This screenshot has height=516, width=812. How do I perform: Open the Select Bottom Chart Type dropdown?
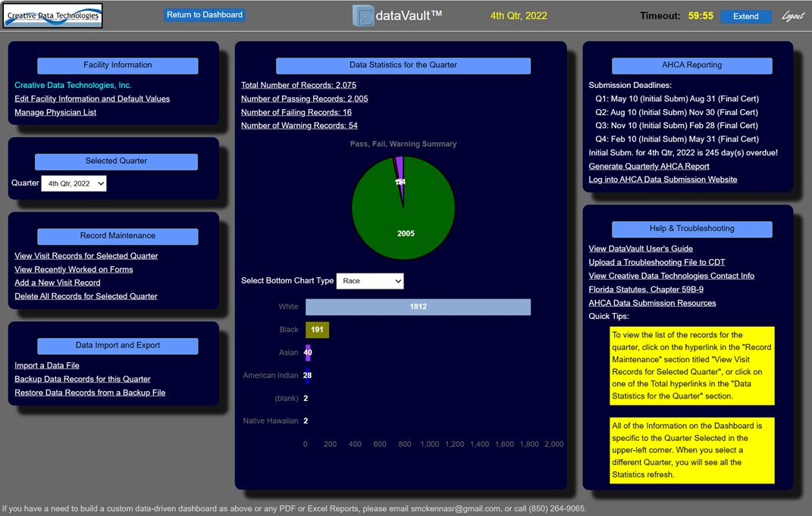(x=370, y=281)
